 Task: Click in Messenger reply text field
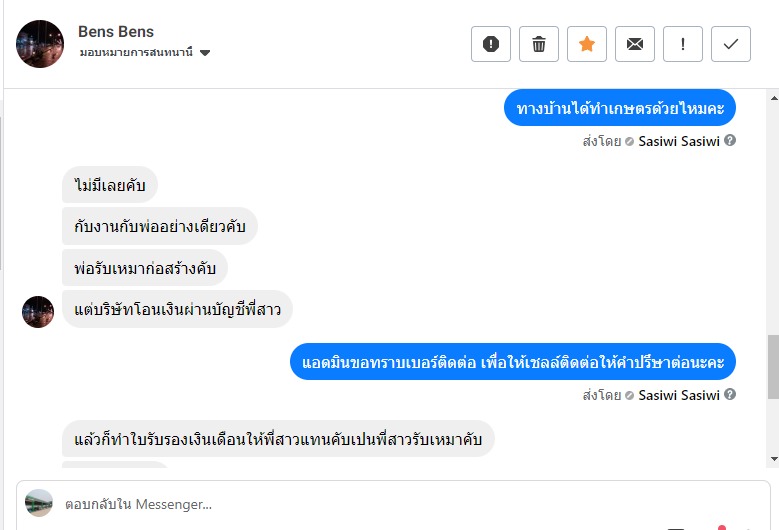click(x=400, y=504)
